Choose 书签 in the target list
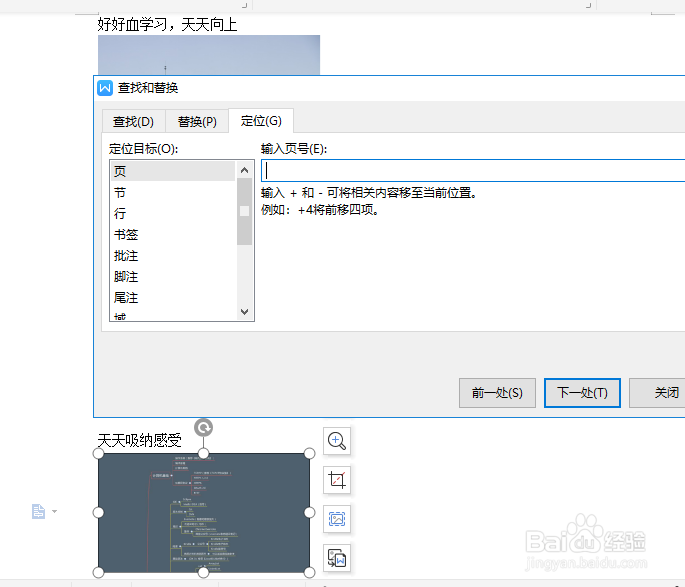Viewport: 685px width, 587px height. [173, 235]
